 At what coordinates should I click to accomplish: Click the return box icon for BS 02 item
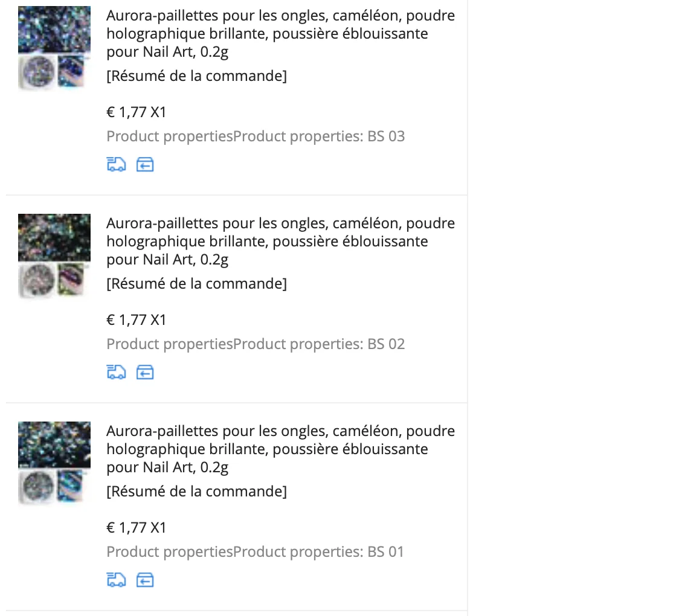click(145, 372)
